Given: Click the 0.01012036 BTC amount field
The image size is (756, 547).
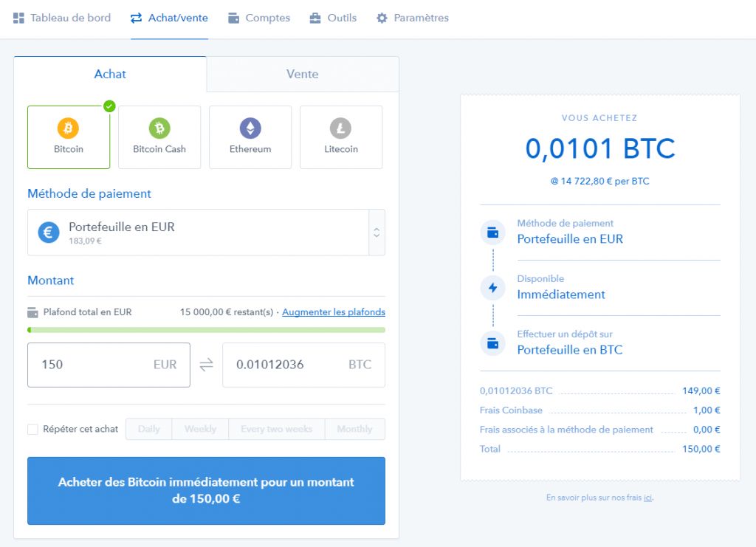Looking at the screenshot, I should point(303,365).
